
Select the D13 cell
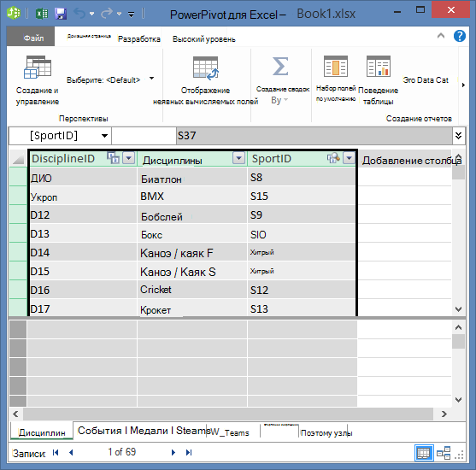(x=83, y=234)
